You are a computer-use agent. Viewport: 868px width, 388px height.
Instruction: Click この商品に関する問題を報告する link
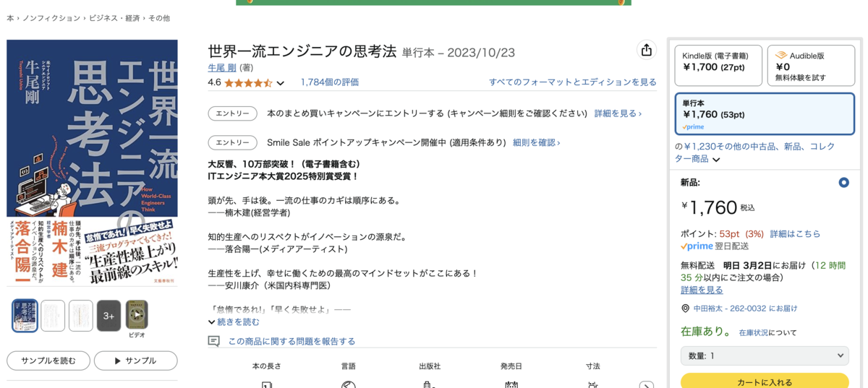[x=292, y=341]
